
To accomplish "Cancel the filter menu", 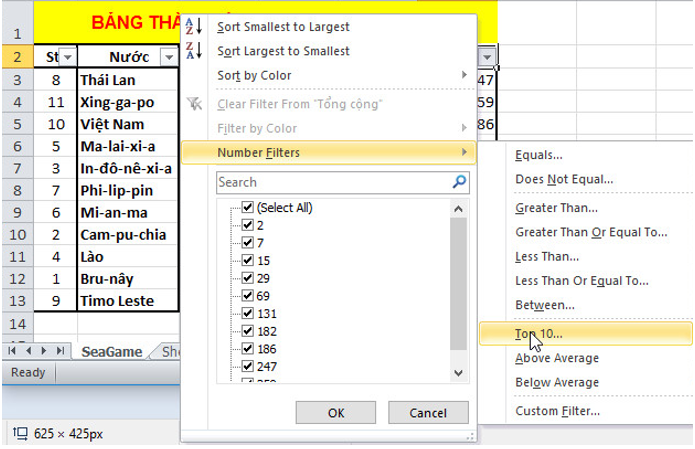I will 428,413.
